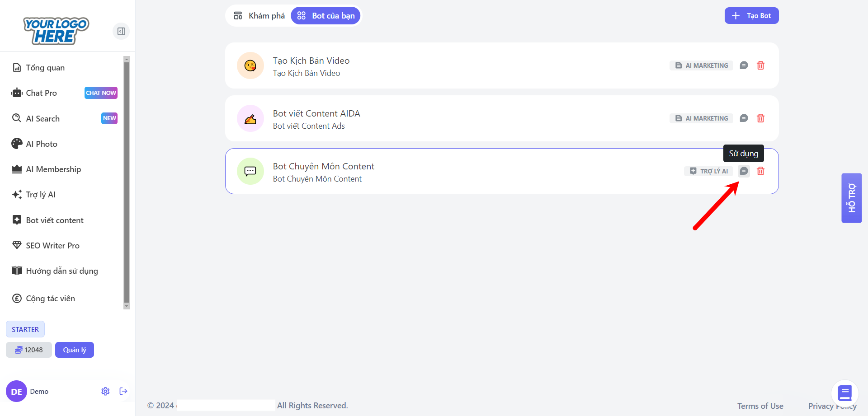This screenshot has width=868, height=416.
Task: Select the Bot của bạn tab
Action: click(x=325, y=16)
